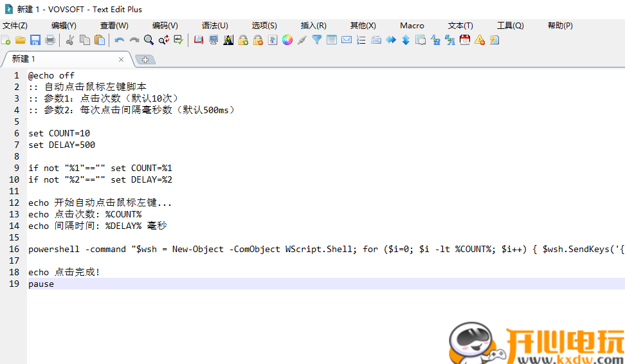Screen dimensions: 625x364
Task: Insert date using the calendar icon
Action: [x=465, y=40]
